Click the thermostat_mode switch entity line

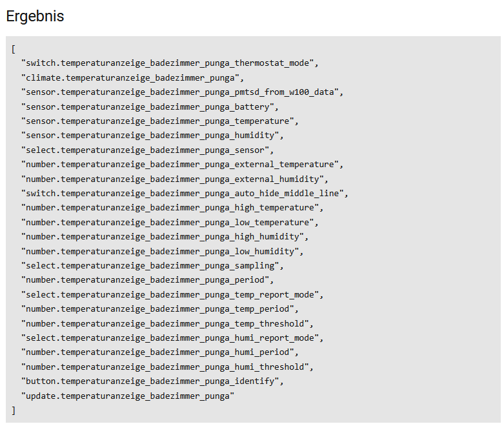(x=170, y=63)
